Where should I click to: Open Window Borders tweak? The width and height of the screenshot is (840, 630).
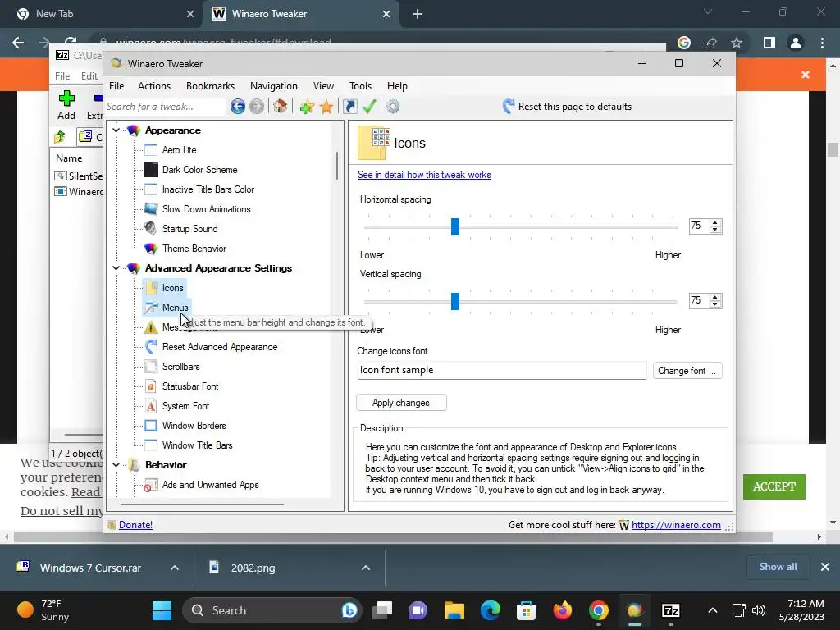click(194, 426)
